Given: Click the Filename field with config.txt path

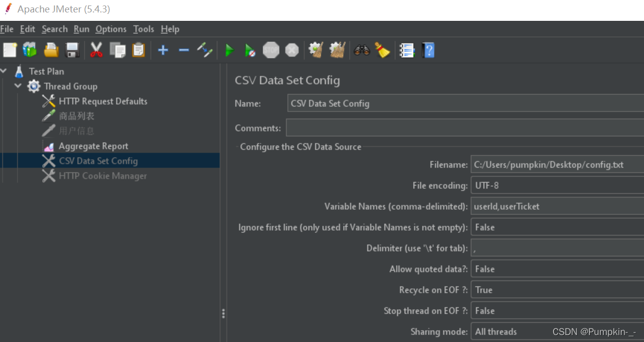Looking at the screenshot, I should click(557, 165).
